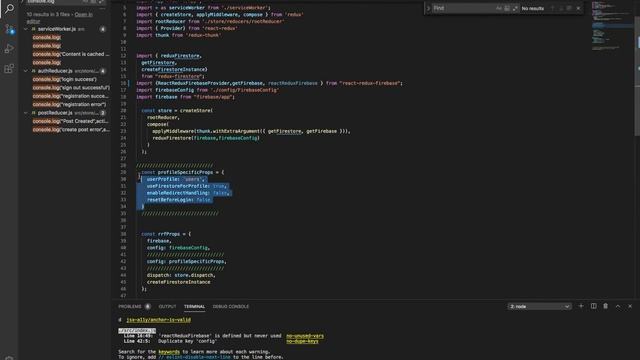Go to previous match in Find widget
This screenshot has width=640, height=360.
tap(553, 8)
